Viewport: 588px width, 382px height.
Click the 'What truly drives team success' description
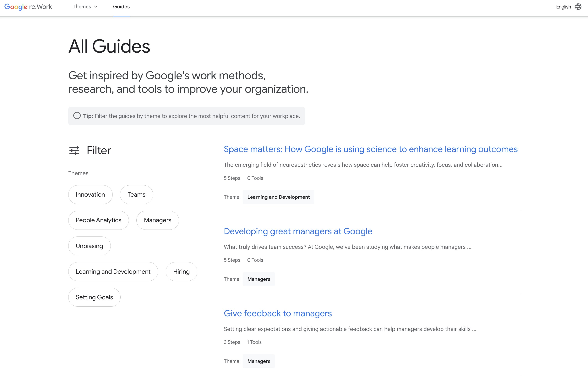coord(347,247)
